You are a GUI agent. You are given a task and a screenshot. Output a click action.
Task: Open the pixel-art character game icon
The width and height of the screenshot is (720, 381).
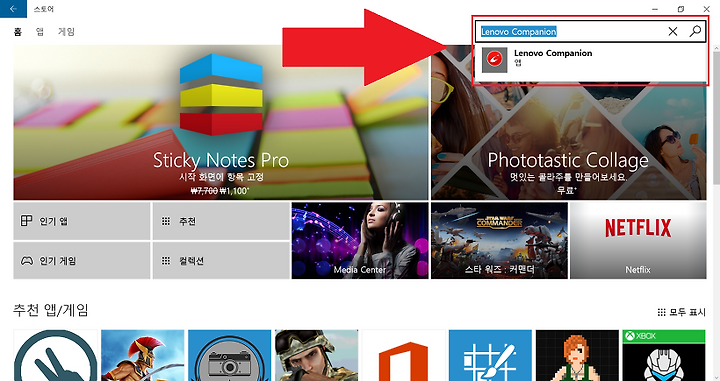pos(577,355)
